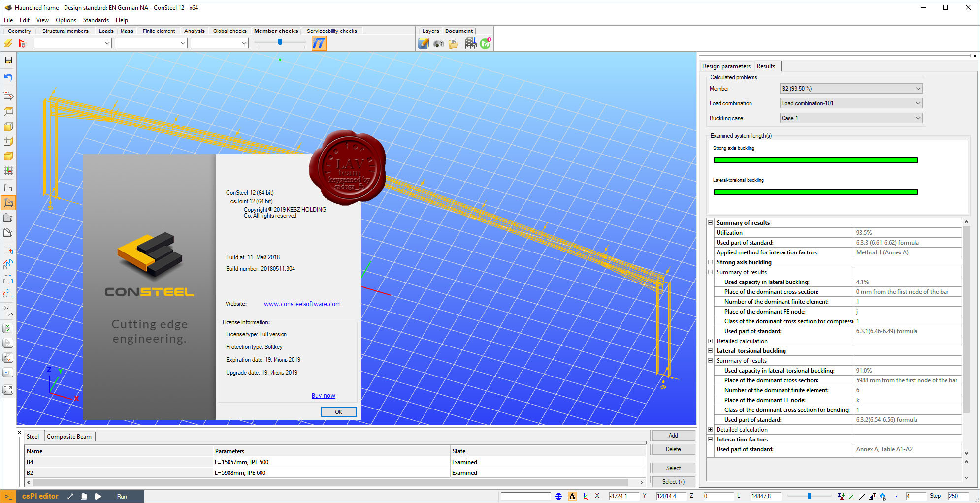980x503 pixels.
Task: Open the Buckling case dropdown
Action: 851,118
